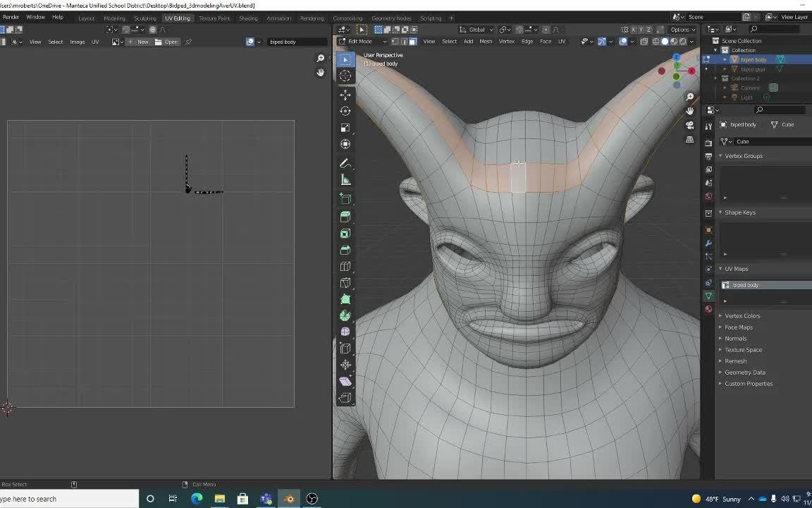This screenshot has width=812, height=508.
Task: Select the Inset Faces tool
Action: tap(345, 233)
